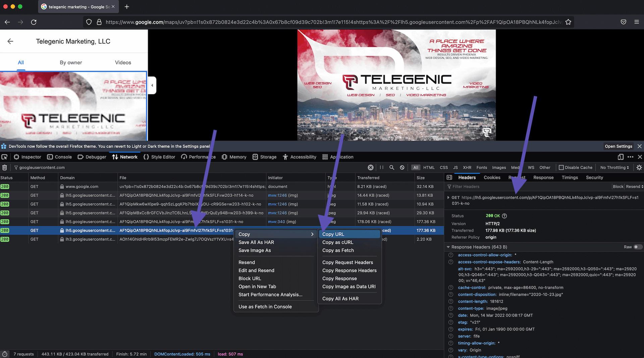Open the Resend dropdown in Headers

[634, 187]
